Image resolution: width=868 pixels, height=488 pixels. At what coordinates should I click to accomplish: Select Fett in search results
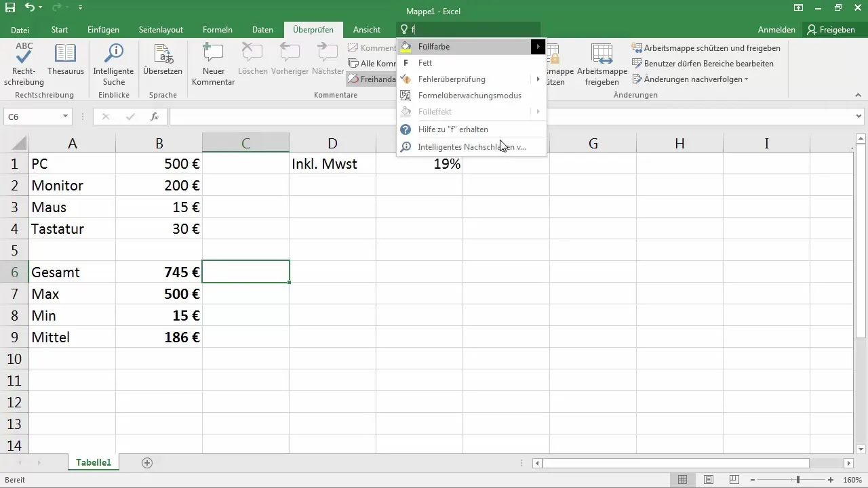471,63
